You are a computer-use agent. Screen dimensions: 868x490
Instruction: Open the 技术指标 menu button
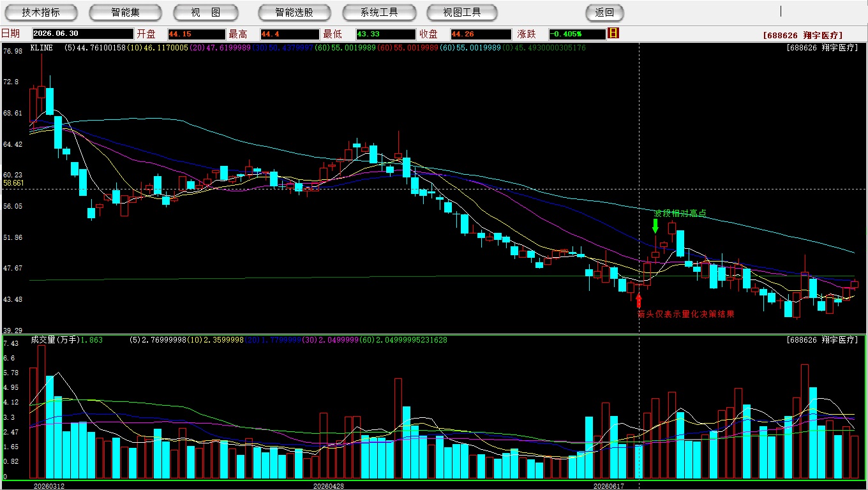point(41,12)
